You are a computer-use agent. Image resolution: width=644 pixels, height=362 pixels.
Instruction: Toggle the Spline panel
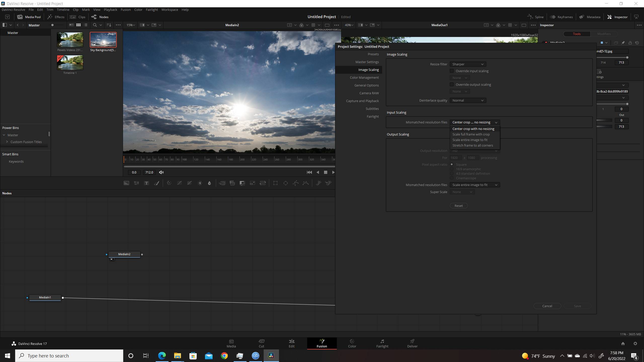[x=536, y=17]
